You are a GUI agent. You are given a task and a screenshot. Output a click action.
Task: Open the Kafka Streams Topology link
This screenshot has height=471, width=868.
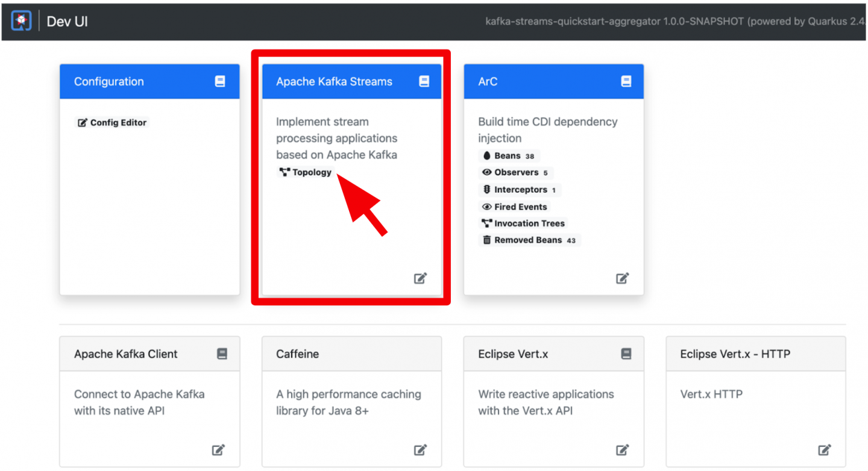pos(306,172)
